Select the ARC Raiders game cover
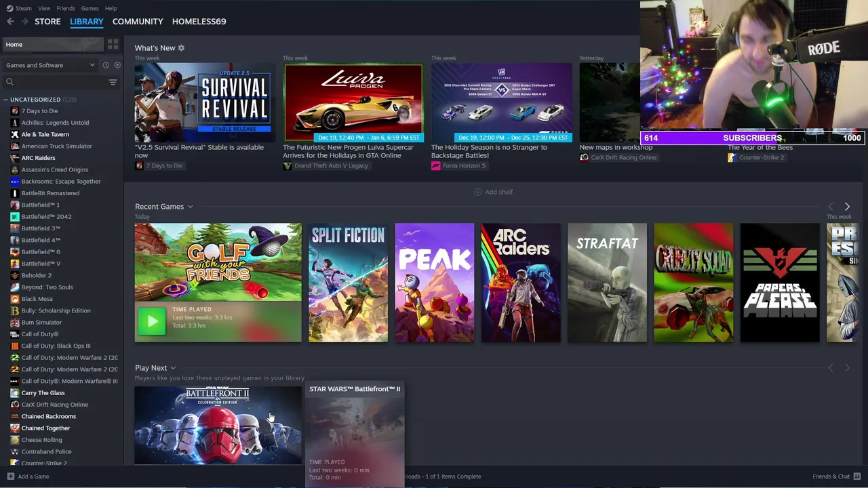 pyautogui.click(x=521, y=283)
